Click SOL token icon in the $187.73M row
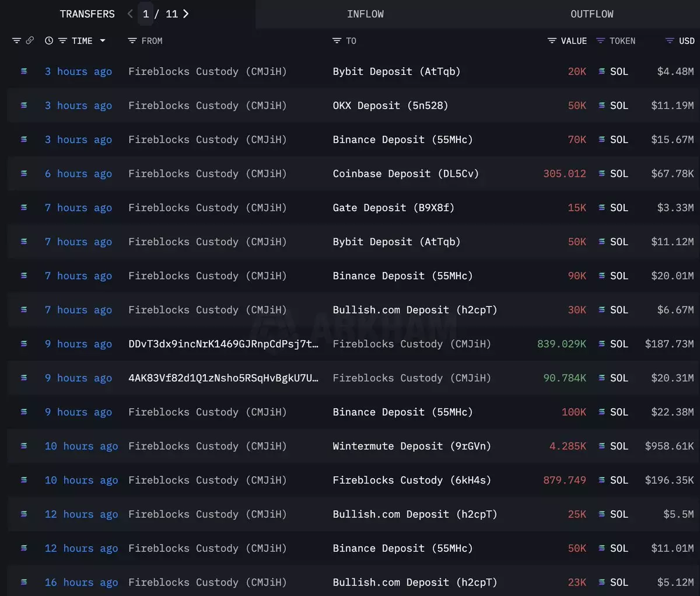 click(601, 344)
